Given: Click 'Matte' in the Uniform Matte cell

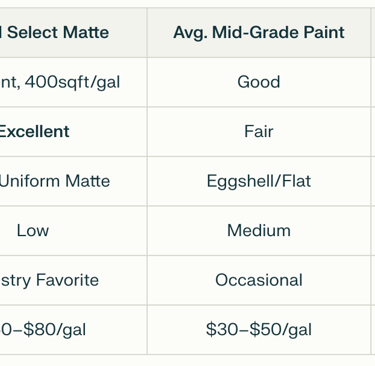Looking at the screenshot, I should coord(87,181).
